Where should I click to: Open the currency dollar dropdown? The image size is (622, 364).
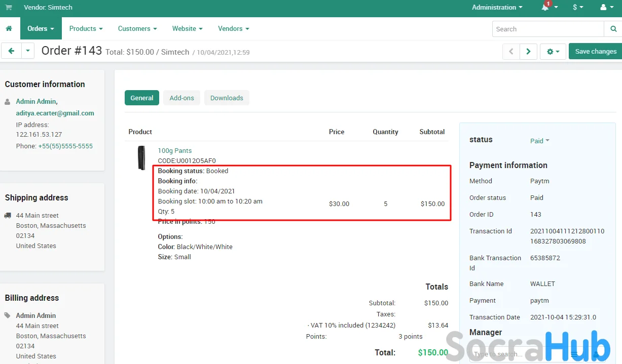[577, 8]
